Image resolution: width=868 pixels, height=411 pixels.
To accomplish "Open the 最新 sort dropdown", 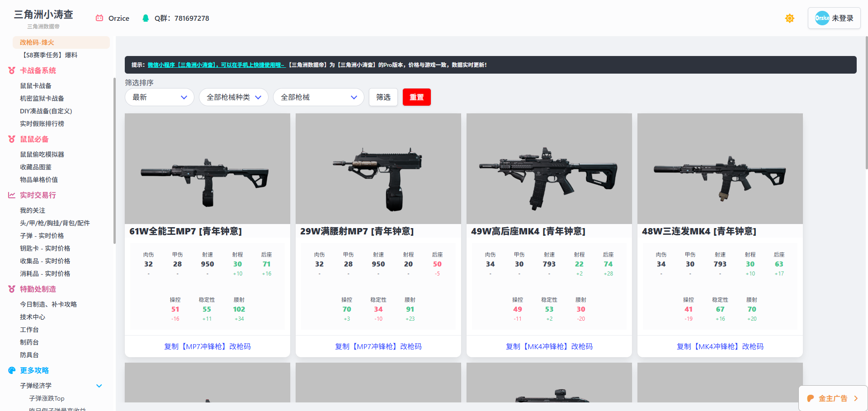I will pyautogui.click(x=159, y=97).
